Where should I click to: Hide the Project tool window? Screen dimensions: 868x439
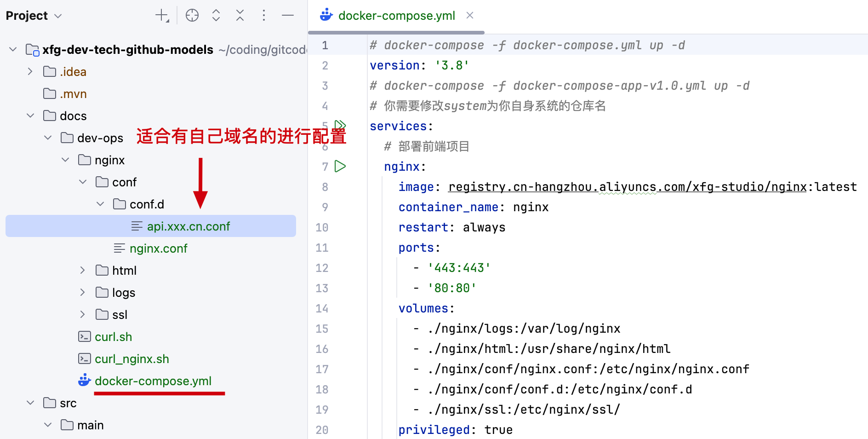288,16
